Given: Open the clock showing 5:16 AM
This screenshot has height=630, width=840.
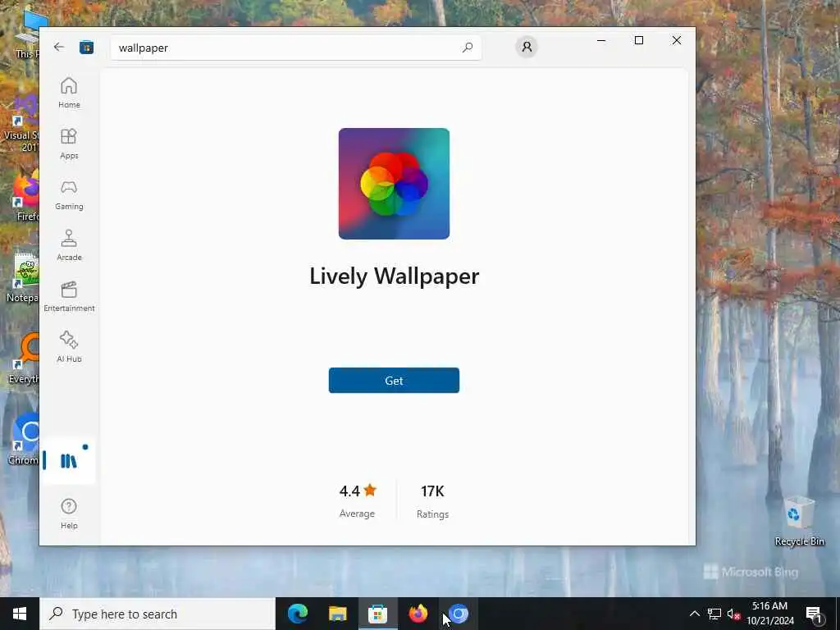Looking at the screenshot, I should 769,614.
